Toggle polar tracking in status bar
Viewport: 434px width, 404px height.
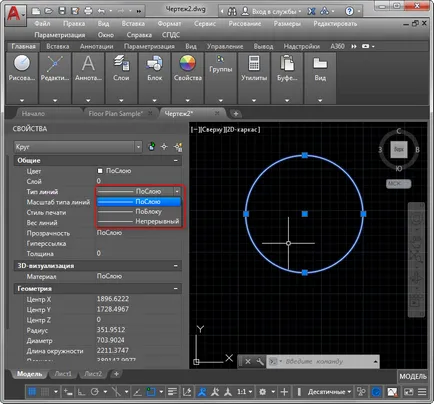click(95, 392)
